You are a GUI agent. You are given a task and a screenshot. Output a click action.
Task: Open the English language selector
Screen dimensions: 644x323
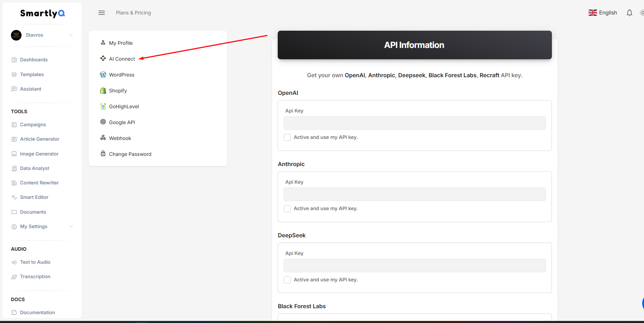603,13
